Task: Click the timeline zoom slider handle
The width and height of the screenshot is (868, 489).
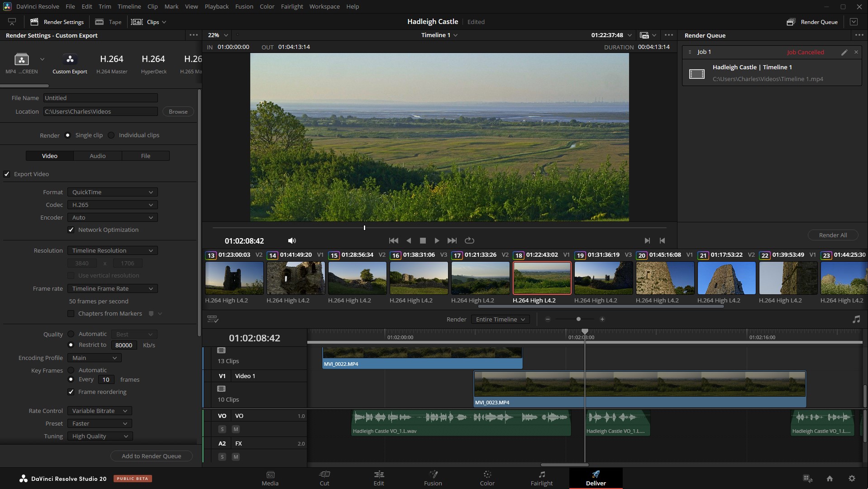Action: [x=578, y=319]
